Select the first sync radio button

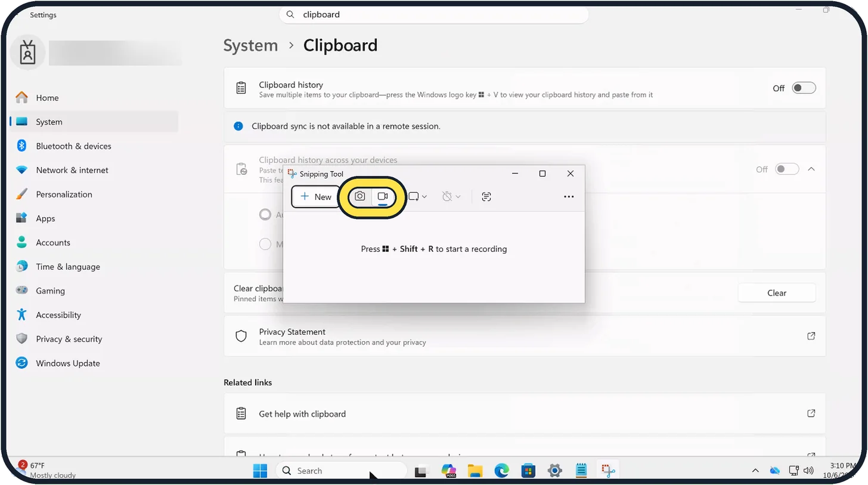point(265,215)
